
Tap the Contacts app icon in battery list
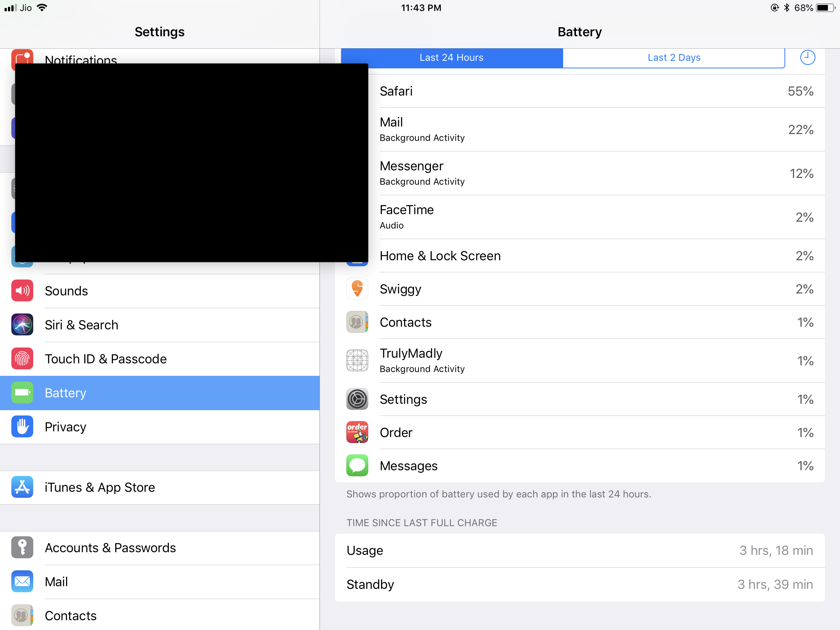tap(357, 322)
